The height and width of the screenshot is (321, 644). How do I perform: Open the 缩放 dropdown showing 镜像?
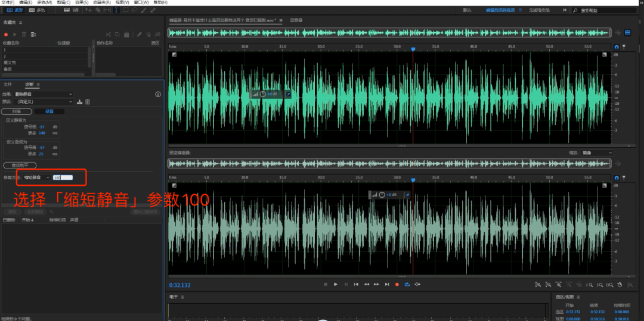coord(597,152)
